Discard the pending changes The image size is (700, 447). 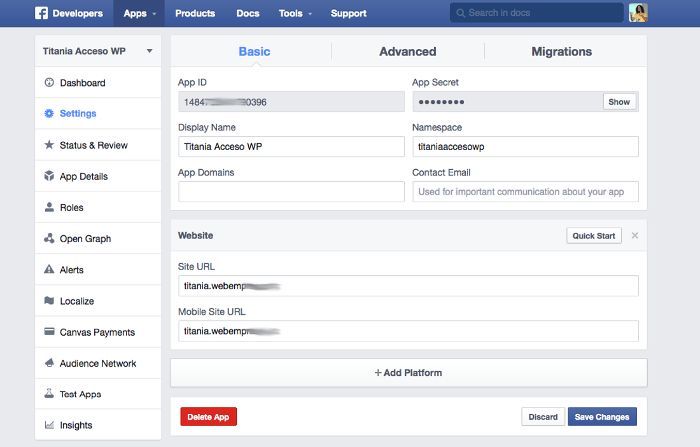coord(543,417)
